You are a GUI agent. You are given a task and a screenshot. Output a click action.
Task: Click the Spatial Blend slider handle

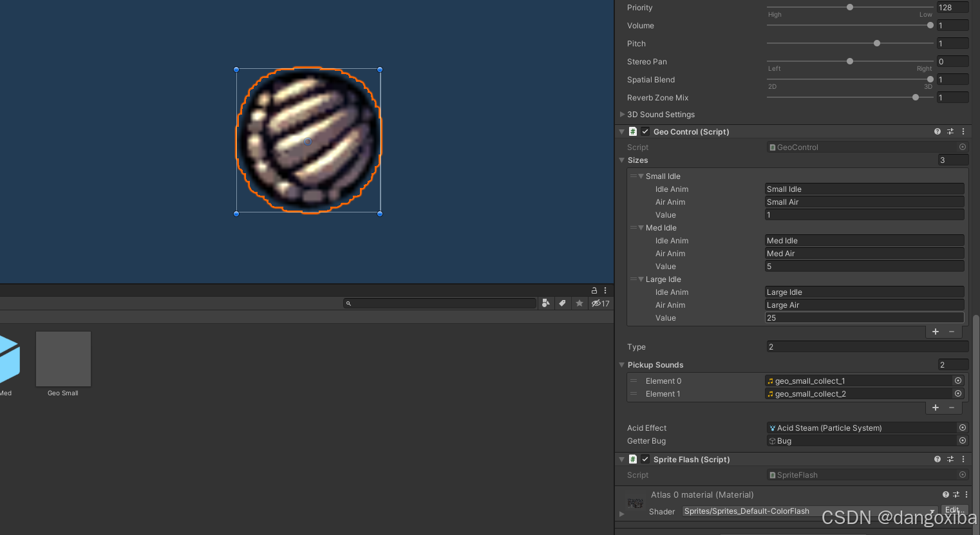point(930,79)
